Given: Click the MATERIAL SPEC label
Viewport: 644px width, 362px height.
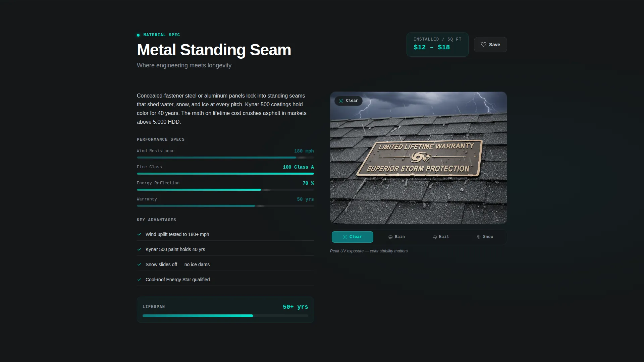Looking at the screenshot, I should tap(162, 35).
